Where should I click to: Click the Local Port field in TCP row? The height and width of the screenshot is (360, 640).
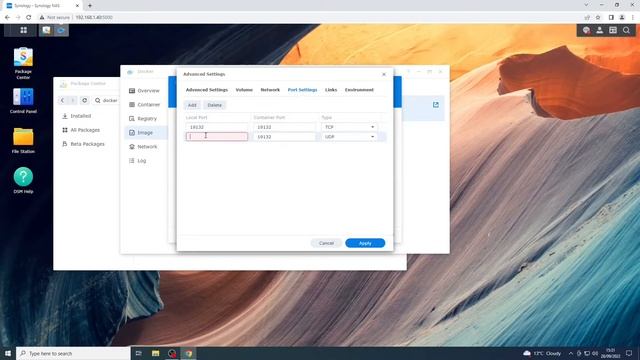[x=217, y=127]
